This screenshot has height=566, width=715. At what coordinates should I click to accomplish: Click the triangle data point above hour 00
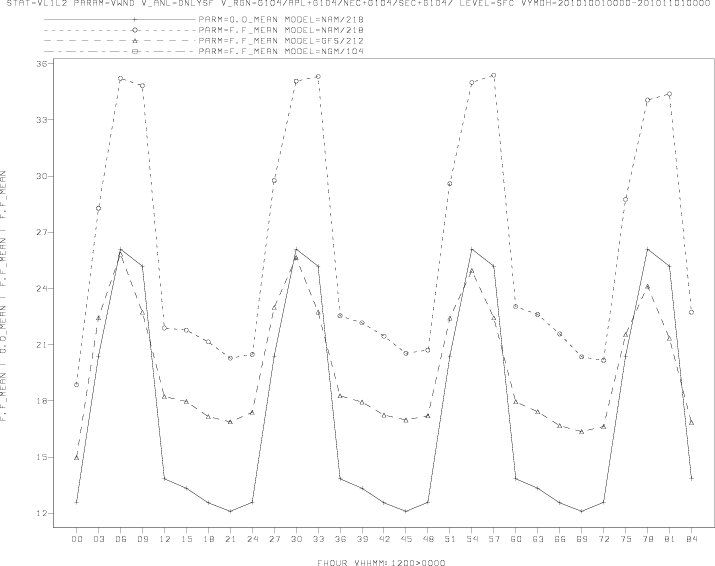pyautogui.click(x=77, y=457)
